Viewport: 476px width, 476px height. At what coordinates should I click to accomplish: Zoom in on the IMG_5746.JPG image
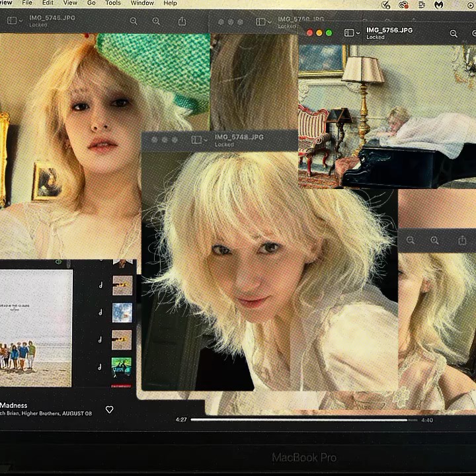point(157,21)
